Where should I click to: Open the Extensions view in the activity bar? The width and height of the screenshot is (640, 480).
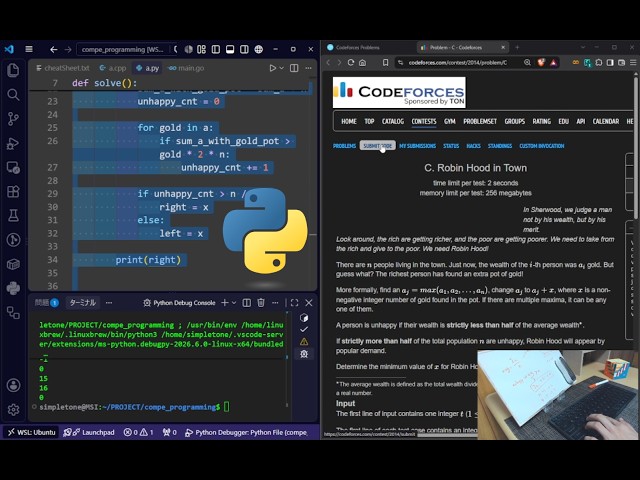click(x=13, y=191)
